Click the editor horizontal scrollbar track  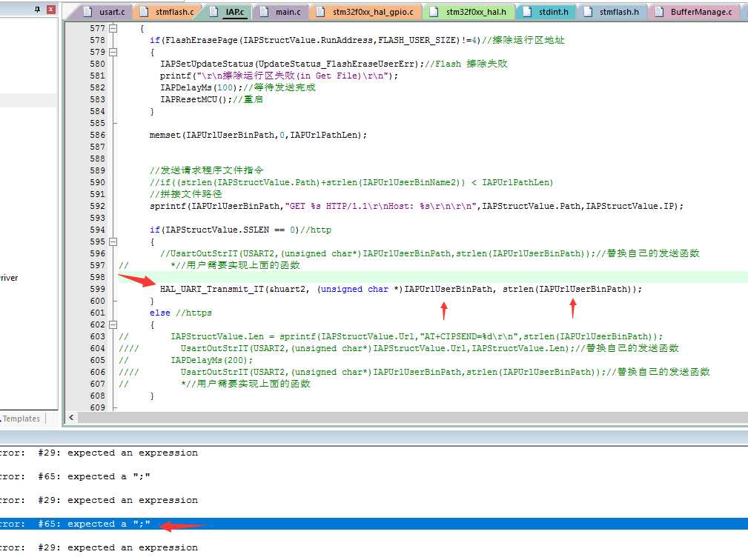point(413,418)
